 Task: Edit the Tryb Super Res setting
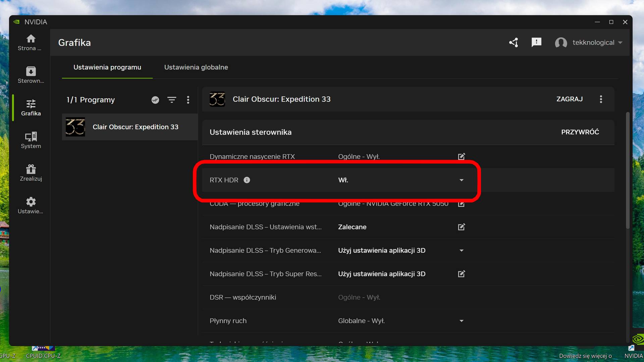tap(461, 274)
